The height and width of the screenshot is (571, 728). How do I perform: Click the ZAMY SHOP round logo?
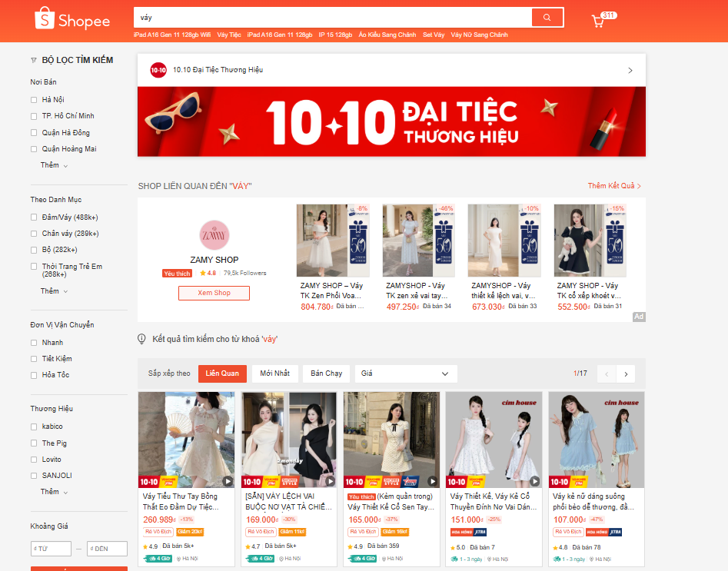(214, 234)
